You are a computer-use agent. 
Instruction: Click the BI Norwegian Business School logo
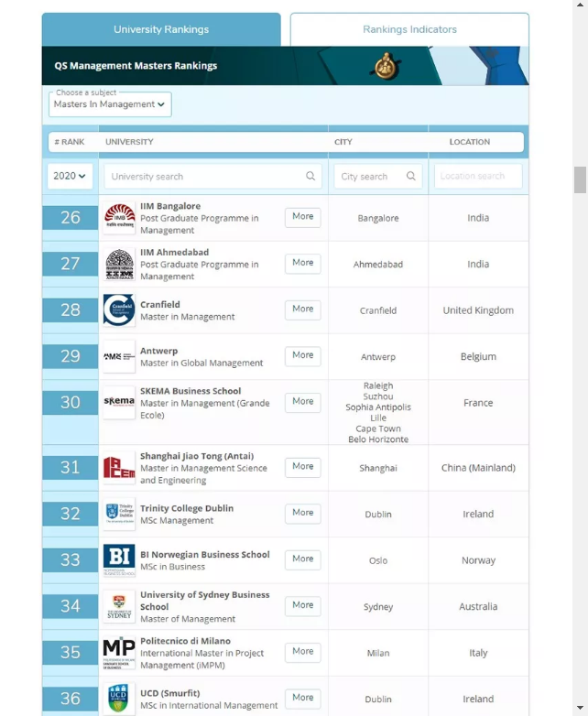point(119,559)
